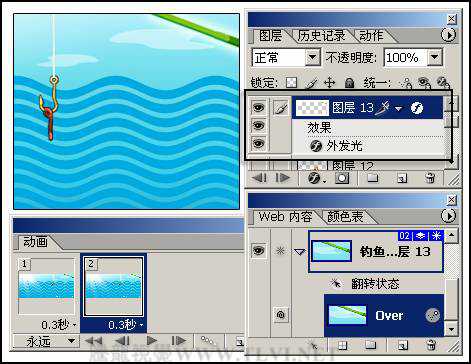
Task: Click layer-based slice badge icon
Action: click(420, 236)
